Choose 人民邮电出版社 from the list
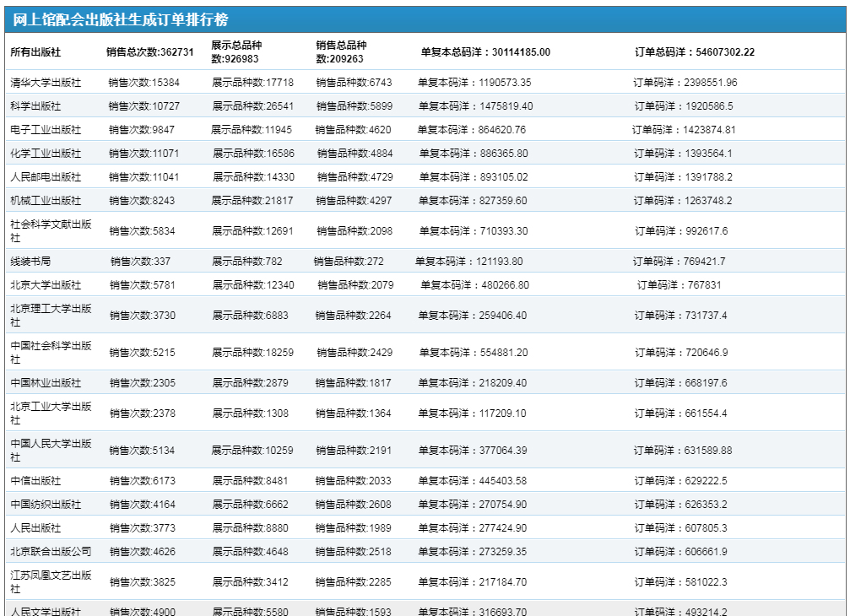Screen dimensions: 850x616 [x=46, y=177]
